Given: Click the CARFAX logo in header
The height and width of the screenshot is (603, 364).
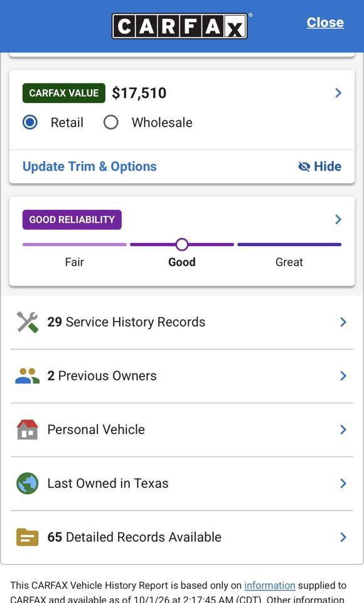Looking at the screenshot, I should coord(180,26).
